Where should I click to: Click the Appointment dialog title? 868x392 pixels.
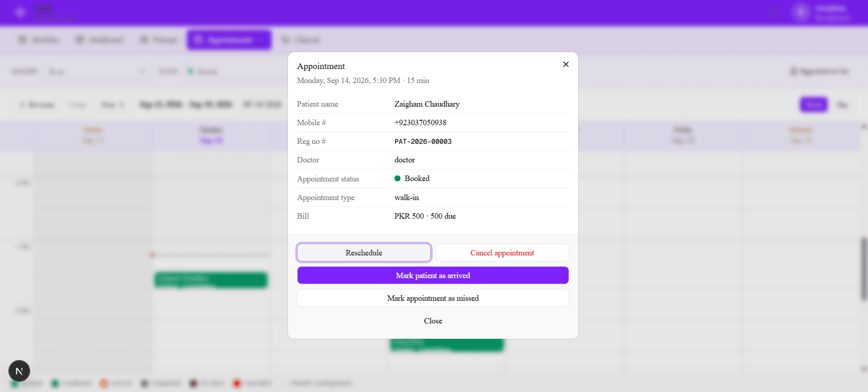(321, 66)
